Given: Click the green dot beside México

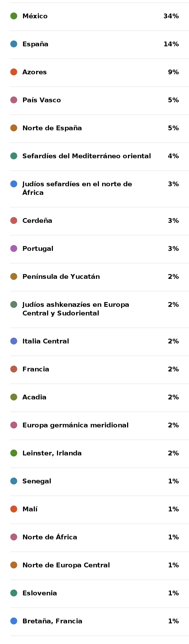Looking at the screenshot, I should 14,16.
